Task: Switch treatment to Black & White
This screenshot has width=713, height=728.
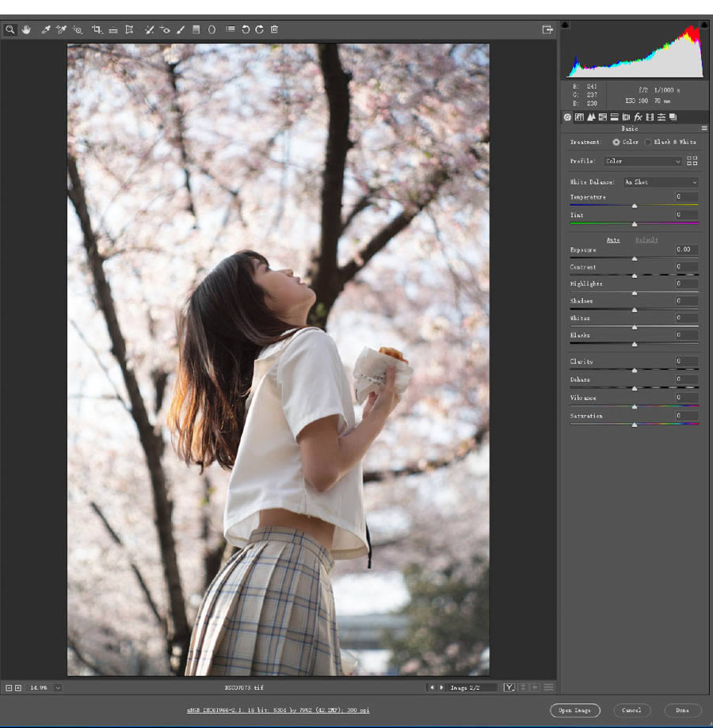Action: [x=648, y=142]
